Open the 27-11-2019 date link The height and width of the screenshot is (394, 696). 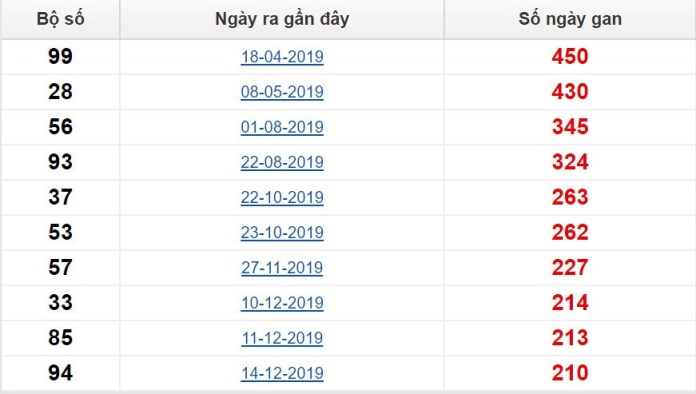pos(282,268)
